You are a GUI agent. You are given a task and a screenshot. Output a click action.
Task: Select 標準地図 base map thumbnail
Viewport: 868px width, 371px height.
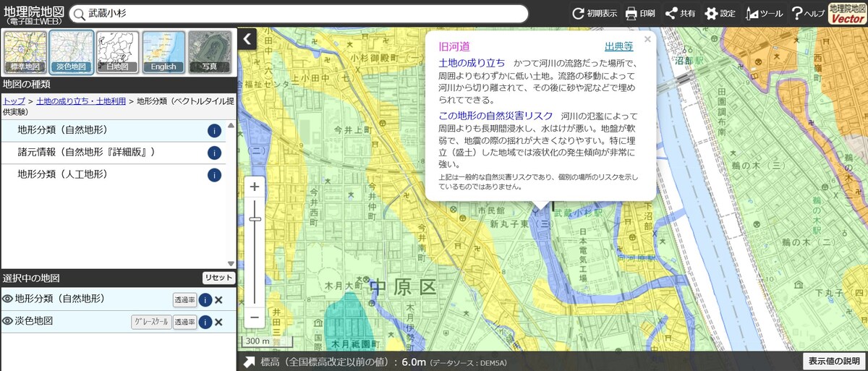tap(25, 52)
